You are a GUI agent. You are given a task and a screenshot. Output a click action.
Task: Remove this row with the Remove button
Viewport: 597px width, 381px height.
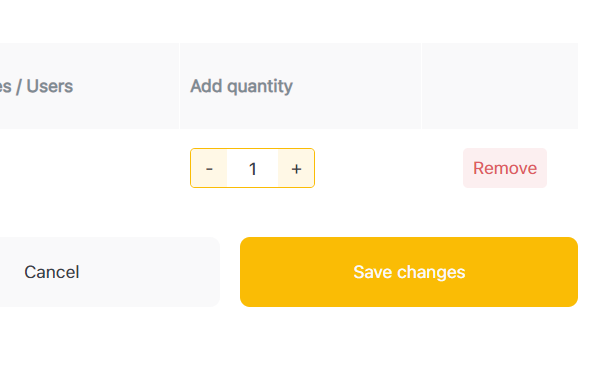(x=505, y=168)
